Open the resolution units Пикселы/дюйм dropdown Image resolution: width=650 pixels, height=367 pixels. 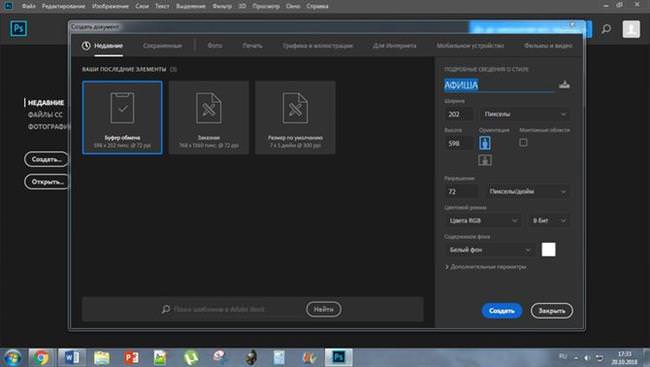tap(528, 191)
